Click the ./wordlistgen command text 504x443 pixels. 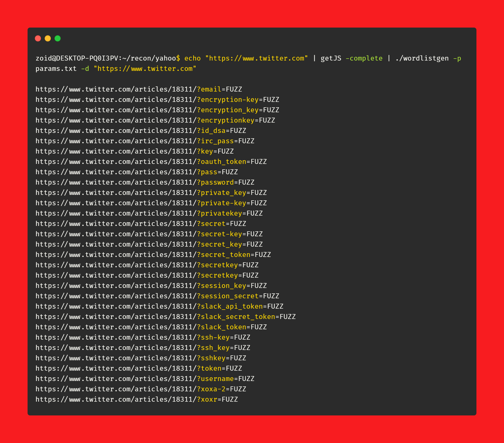[x=422, y=59]
